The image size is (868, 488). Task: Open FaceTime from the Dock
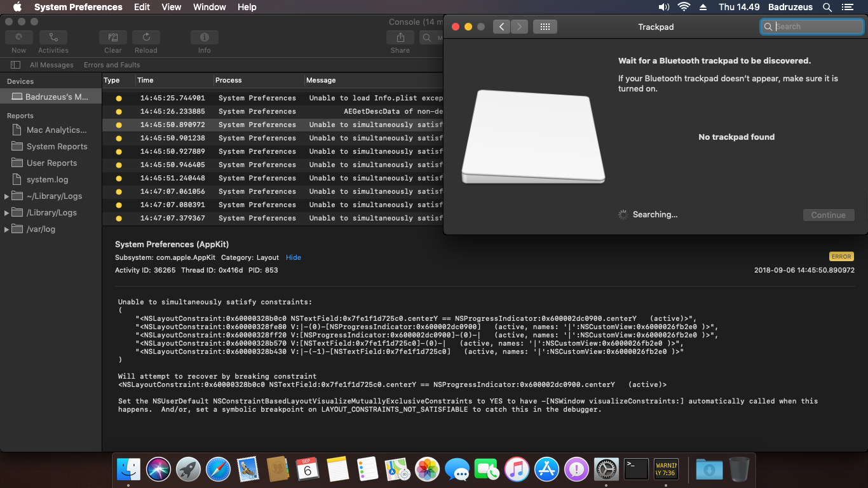(x=487, y=470)
